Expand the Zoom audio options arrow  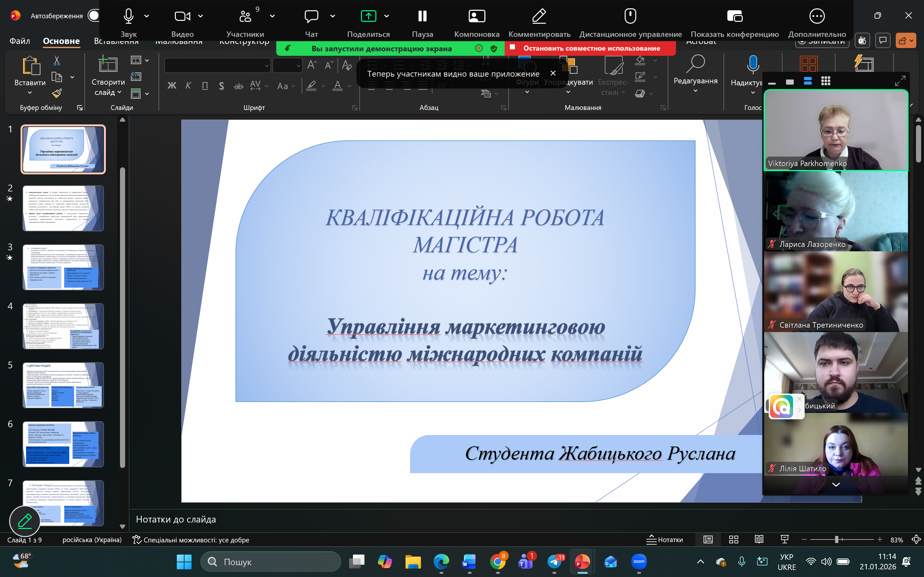pyautogui.click(x=147, y=16)
